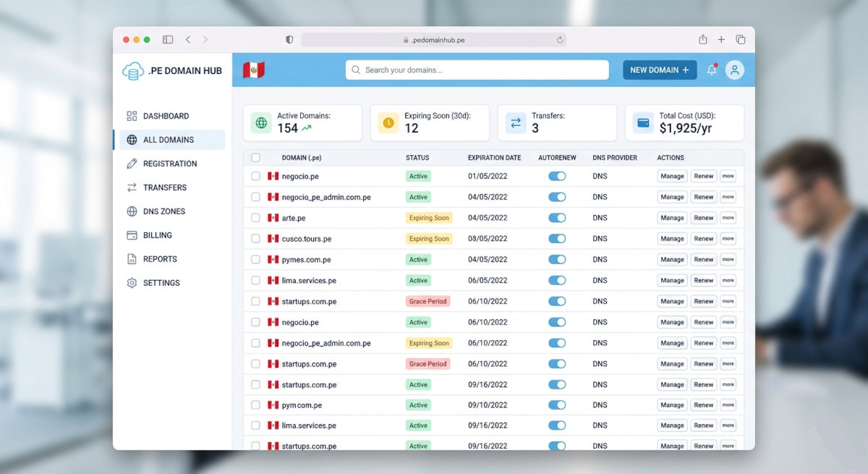Viewport: 868px width, 474px height.
Task: Toggle autorenew on cusco.tours.pe
Action: 557,239
